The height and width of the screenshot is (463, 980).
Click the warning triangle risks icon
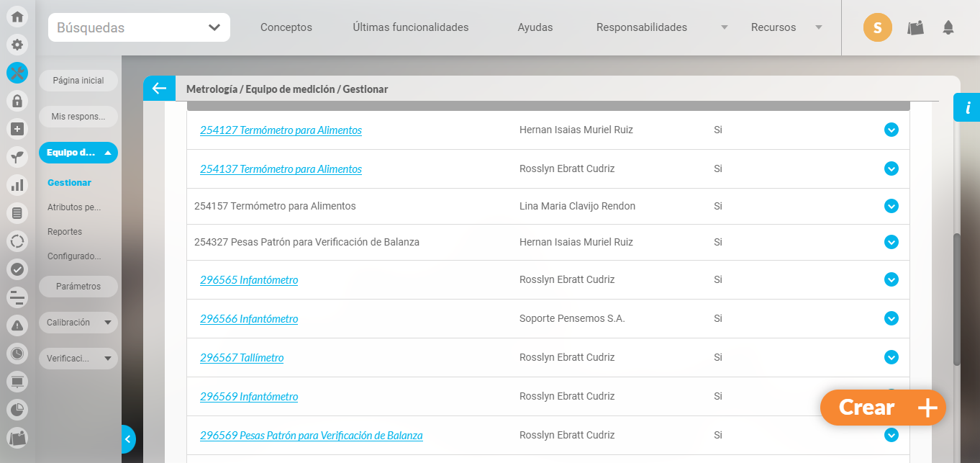point(17,325)
